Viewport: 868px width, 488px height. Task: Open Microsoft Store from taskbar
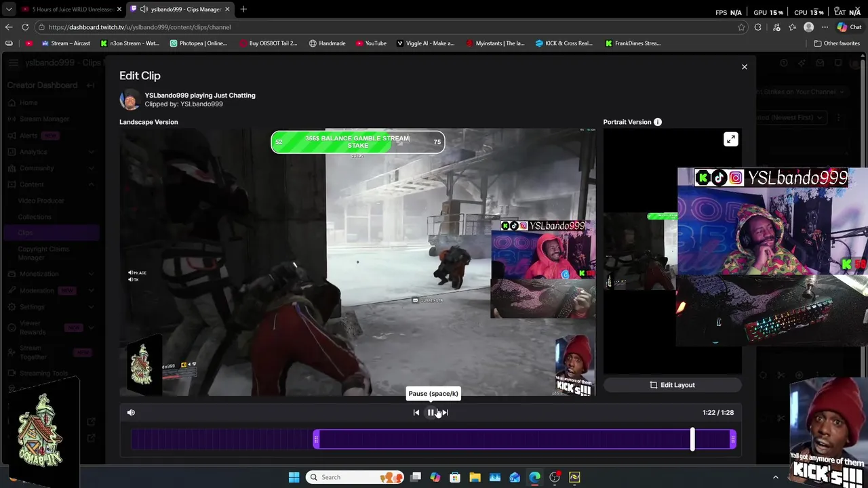tap(455, 477)
